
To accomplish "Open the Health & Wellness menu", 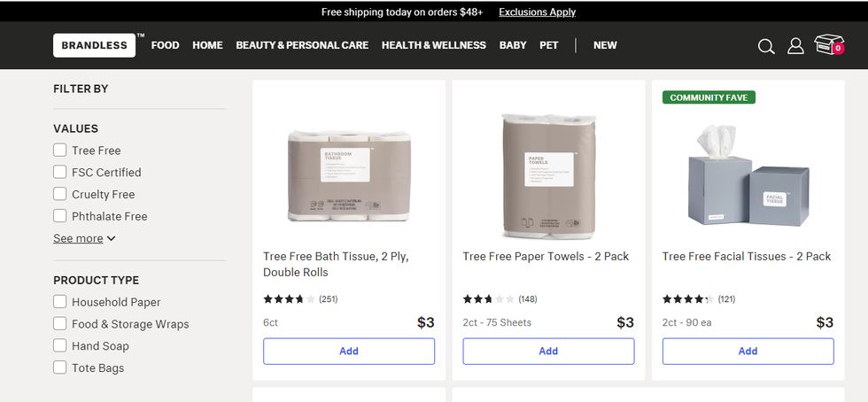I will (434, 45).
